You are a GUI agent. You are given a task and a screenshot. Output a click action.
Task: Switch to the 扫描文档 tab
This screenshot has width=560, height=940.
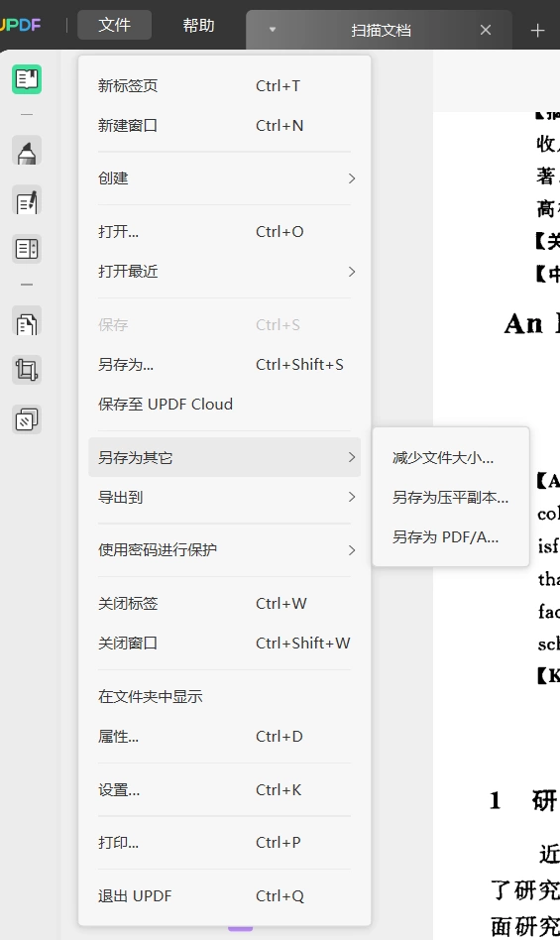(381, 30)
